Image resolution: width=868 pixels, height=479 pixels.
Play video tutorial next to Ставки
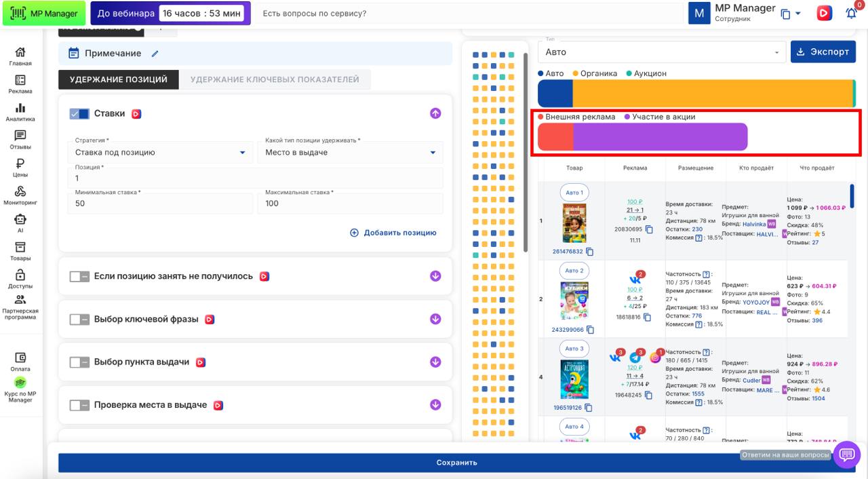(x=136, y=114)
